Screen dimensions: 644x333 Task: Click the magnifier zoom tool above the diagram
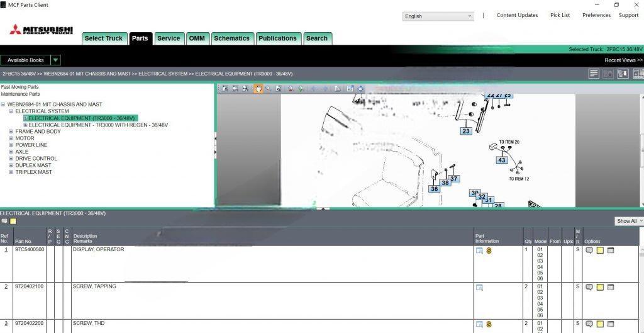(269, 89)
